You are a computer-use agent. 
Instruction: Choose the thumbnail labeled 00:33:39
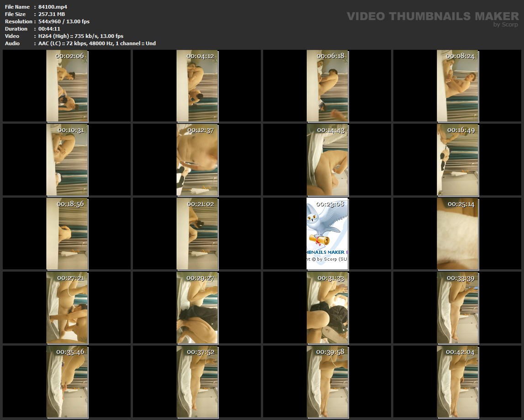click(458, 308)
